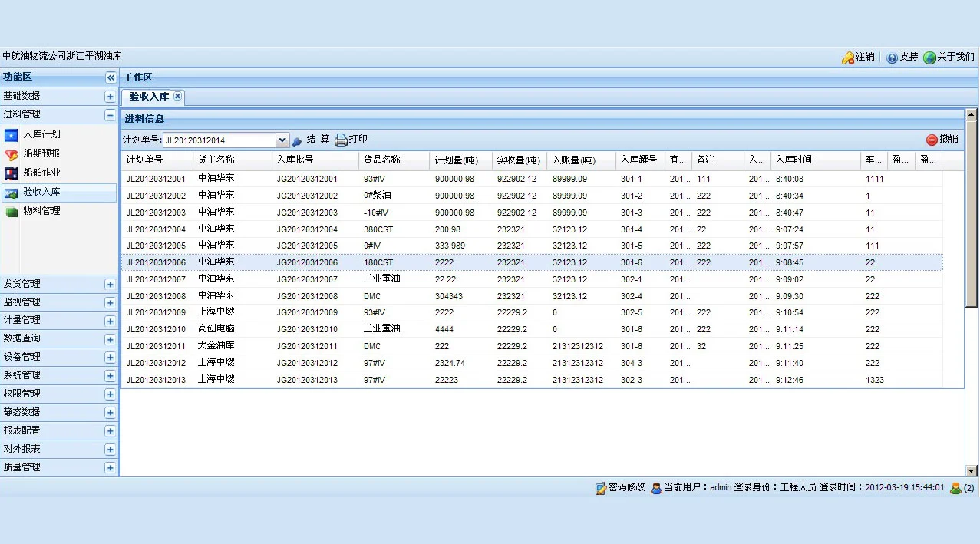
Task: Expand the 对外报表 section
Action: click(x=110, y=450)
